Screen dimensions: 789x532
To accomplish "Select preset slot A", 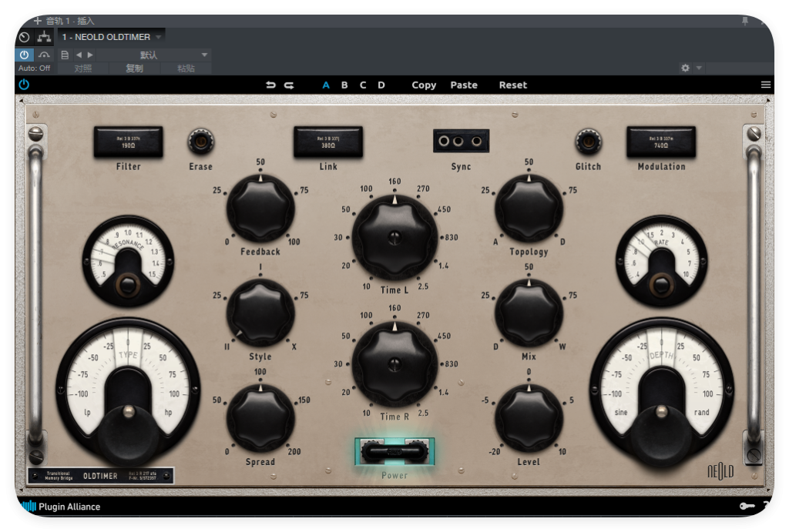I will click(326, 85).
